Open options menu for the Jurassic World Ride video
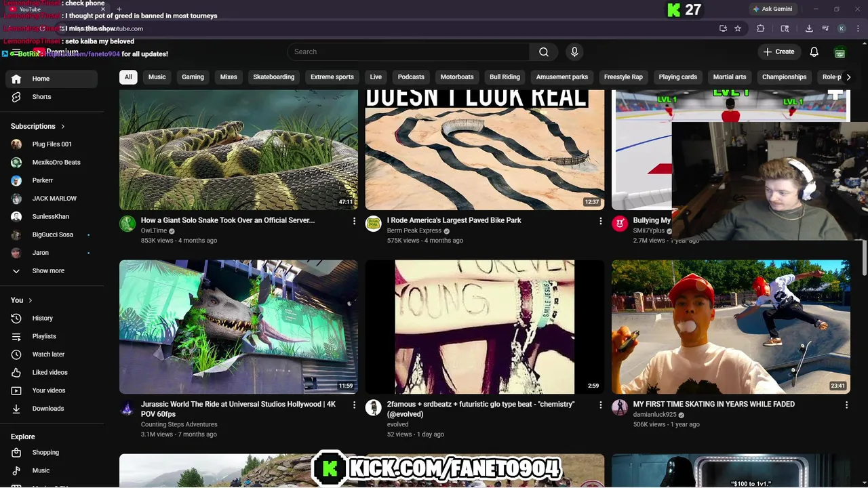Viewport: 868px width, 488px height. coord(354,405)
